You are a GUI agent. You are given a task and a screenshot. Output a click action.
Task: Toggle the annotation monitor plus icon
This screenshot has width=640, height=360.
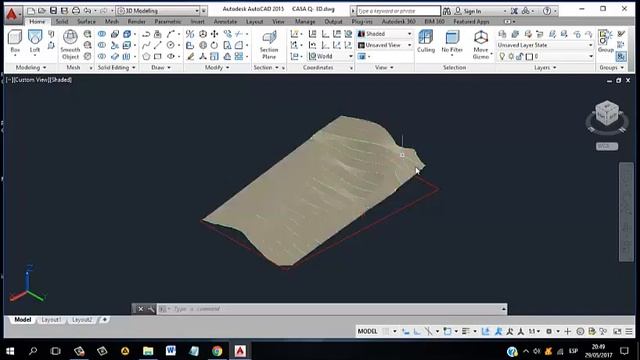point(567,331)
